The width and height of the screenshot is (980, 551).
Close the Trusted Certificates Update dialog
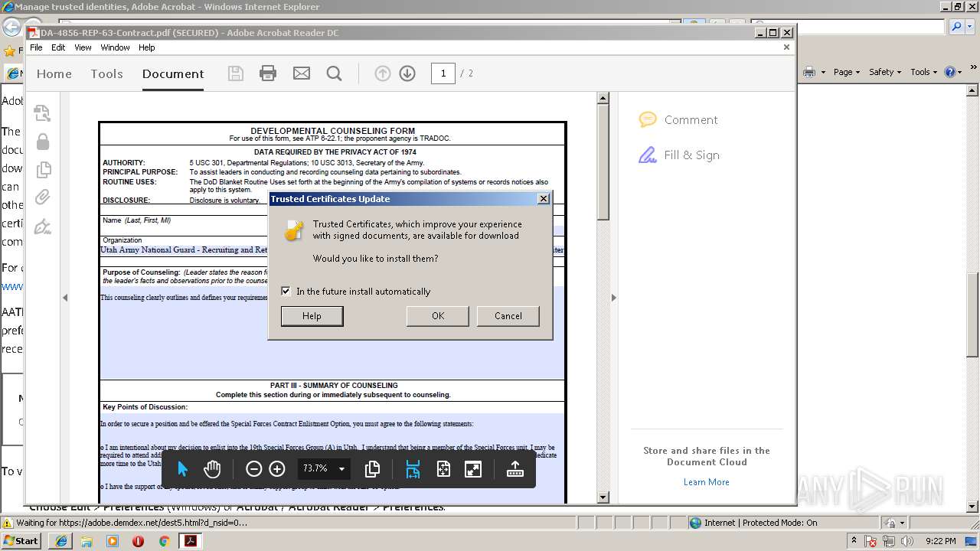click(544, 198)
